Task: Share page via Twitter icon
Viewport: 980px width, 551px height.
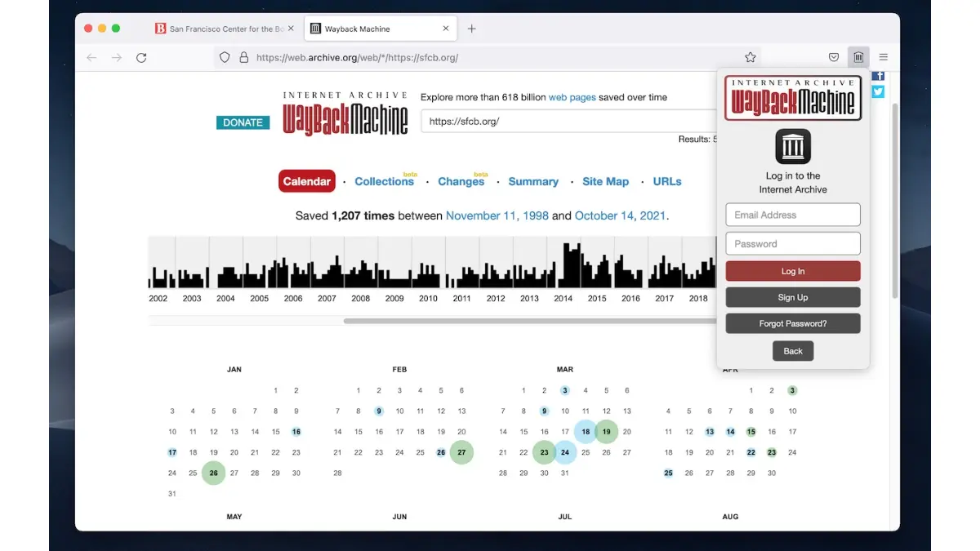Action: [x=879, y=91]
